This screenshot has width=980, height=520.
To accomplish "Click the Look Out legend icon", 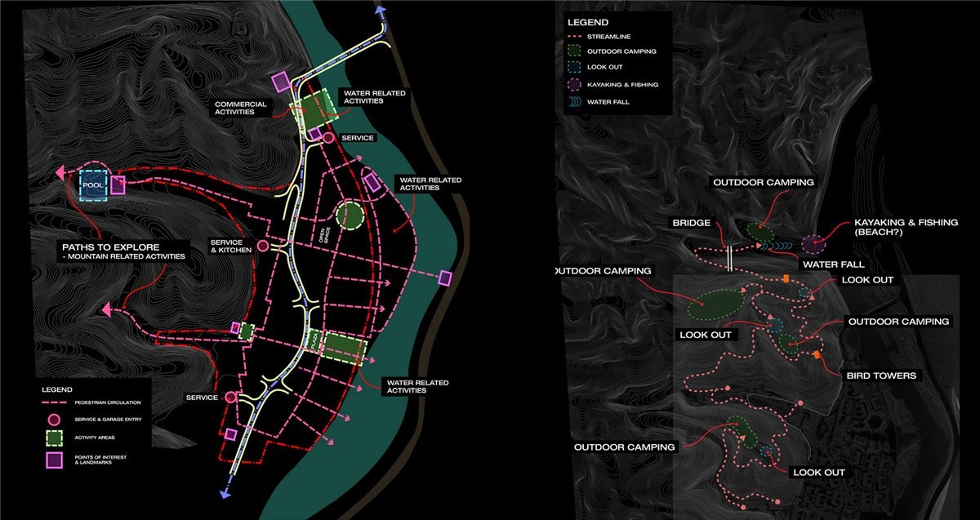I will click(x=574, y=68).
